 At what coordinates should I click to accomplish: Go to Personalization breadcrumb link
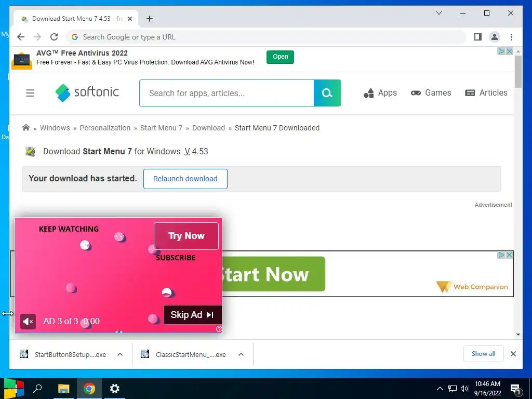[105, 128]
